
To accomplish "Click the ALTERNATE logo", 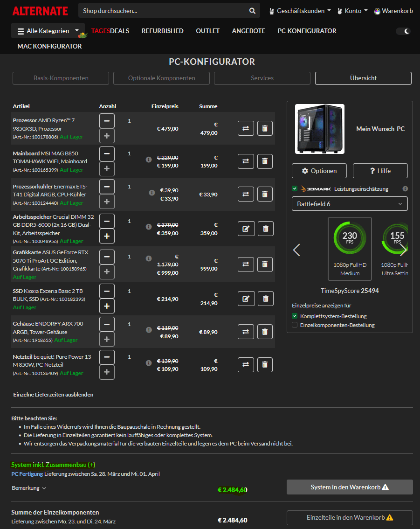I will (40, 11).
